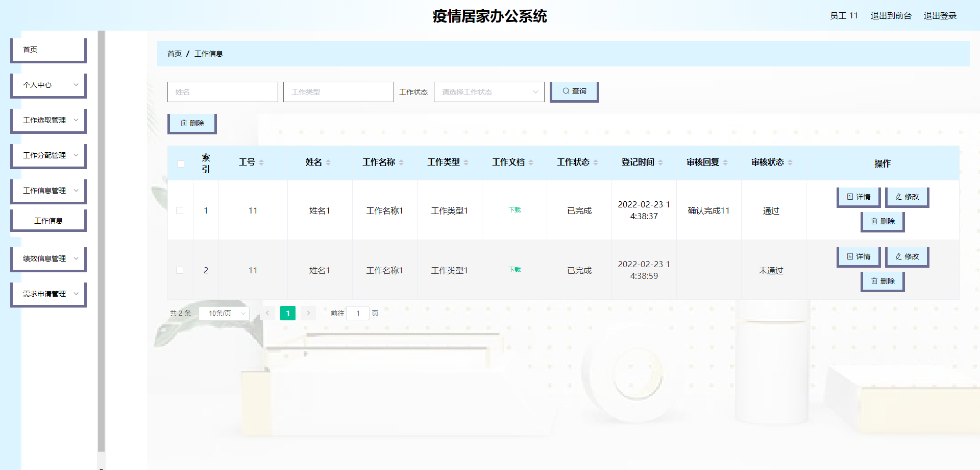Check the checkbox for row index 2
The height and width of the screenshot is (470, 980).
point(180,270)
